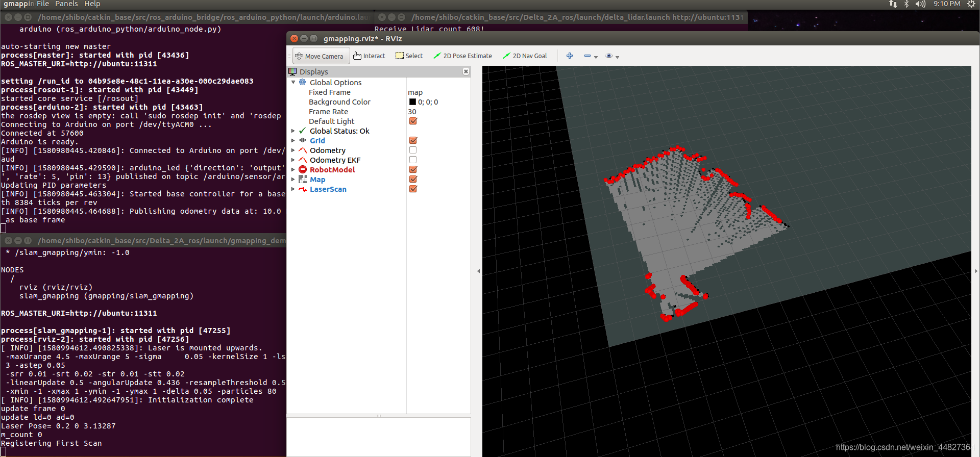This screenshot has width=980, height=457.
Task: Close the Displays panel
Action: click(x=466, y=71)
